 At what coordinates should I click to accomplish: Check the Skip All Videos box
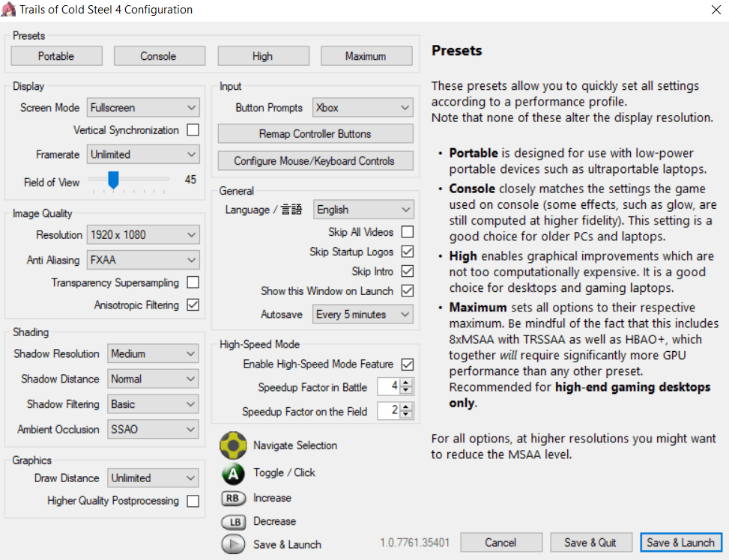click(x=408, y=231)
